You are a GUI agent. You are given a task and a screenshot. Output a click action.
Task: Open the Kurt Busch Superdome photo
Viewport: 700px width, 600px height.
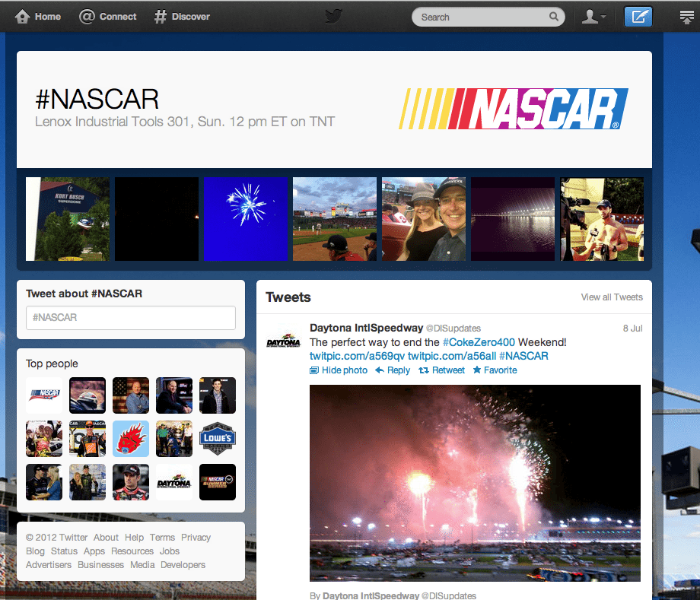click(68, 219)
